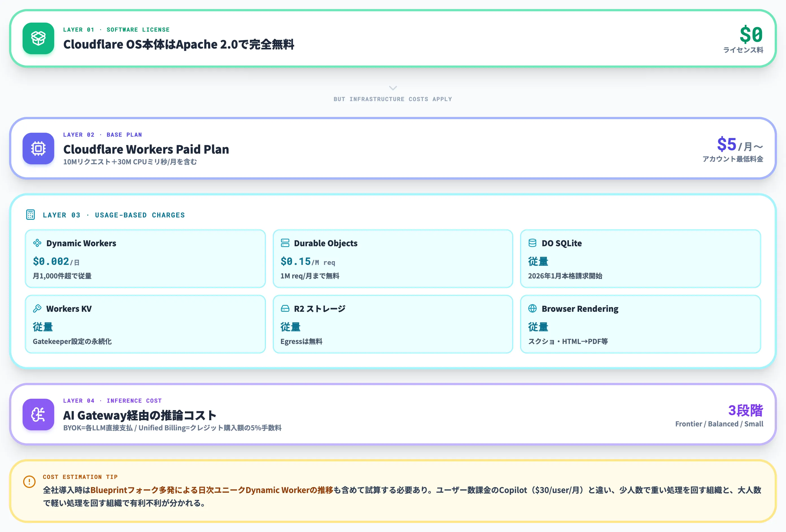
Task: Select the DO SQLite card title
Action: (562, 243)
